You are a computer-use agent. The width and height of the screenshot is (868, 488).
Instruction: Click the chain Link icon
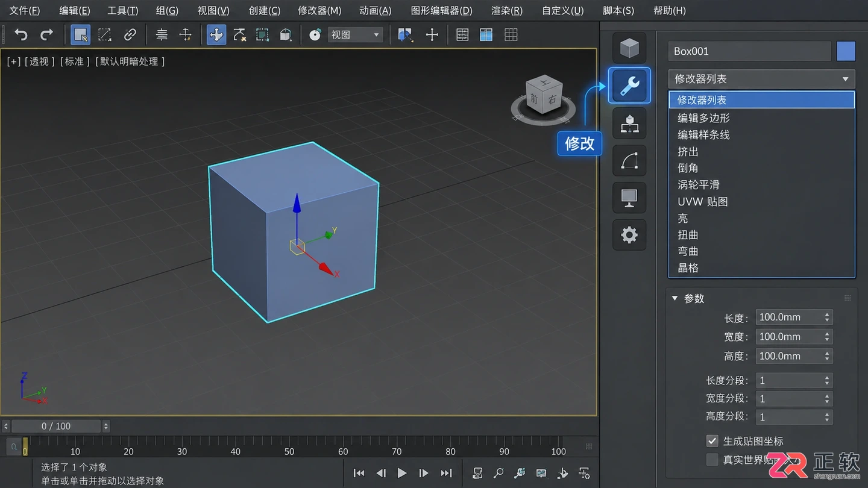[x=130, y=35]
